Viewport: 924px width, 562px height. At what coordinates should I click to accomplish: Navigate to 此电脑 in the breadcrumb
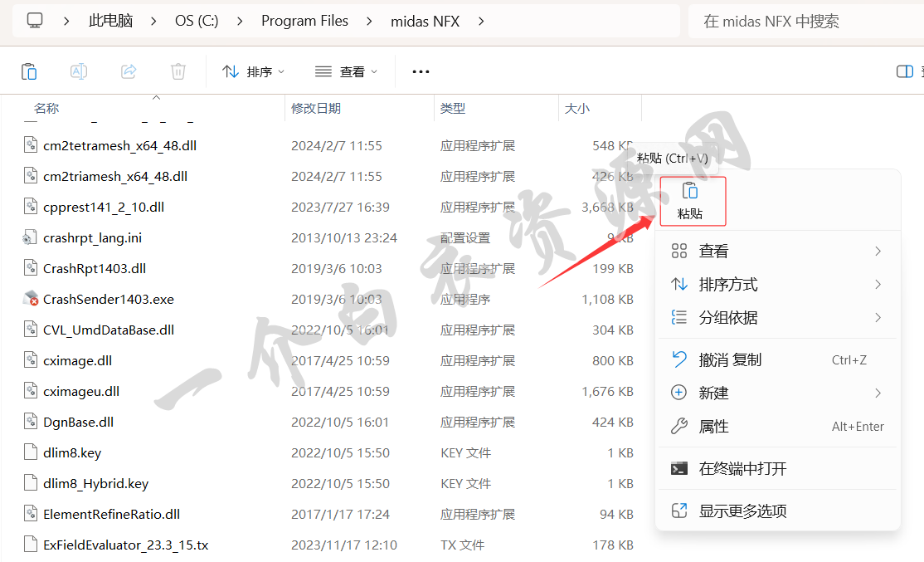(111, 21)
